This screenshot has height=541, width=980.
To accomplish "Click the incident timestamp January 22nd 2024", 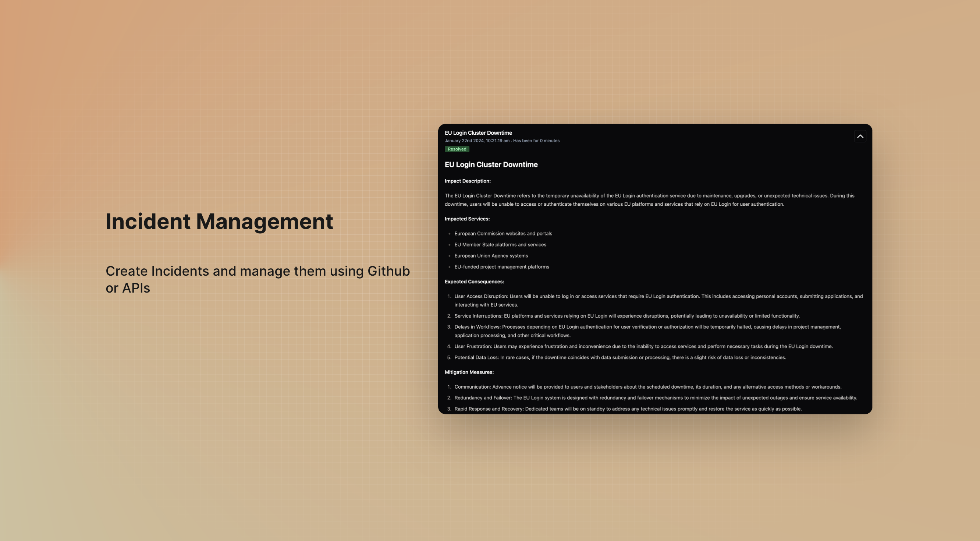I will pos(477,141).
